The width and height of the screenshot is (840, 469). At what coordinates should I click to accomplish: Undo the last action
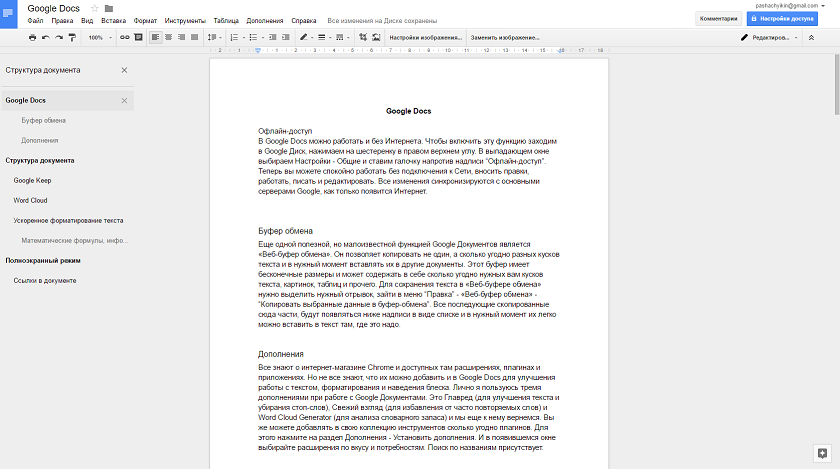coord(46,38)
